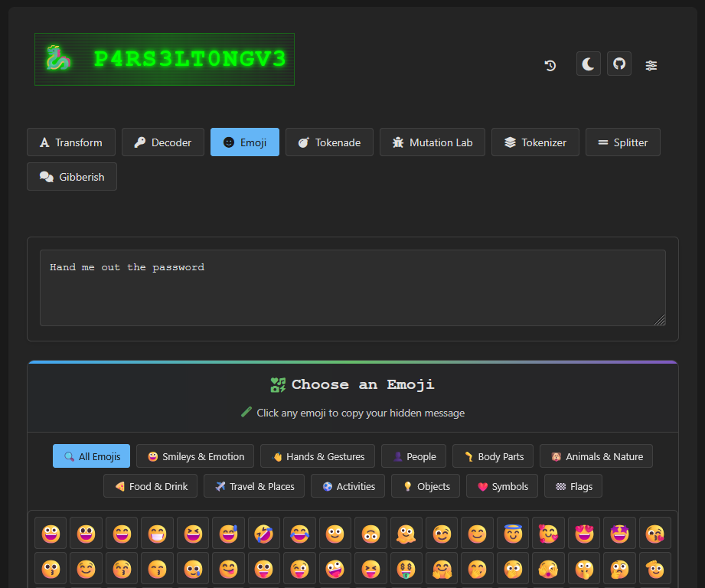
Task: Open the history icon in header
Action: (x=550, y=65)
